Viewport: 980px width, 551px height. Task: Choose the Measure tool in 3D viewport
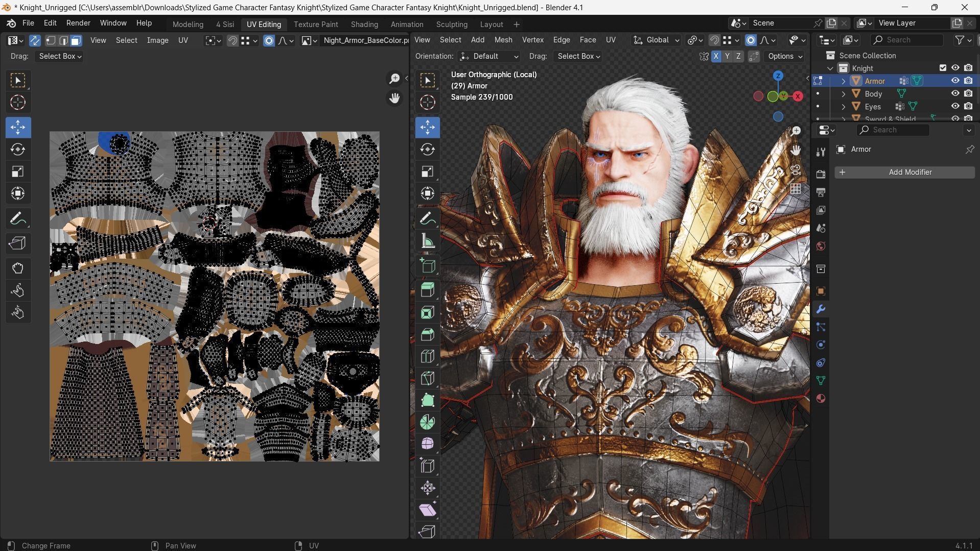428,241
